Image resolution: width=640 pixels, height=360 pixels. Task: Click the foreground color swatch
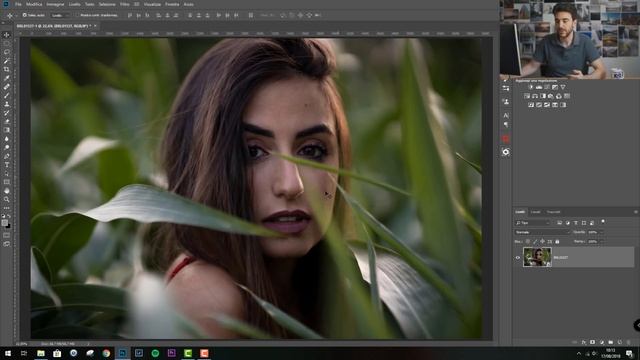coord(5,223)
